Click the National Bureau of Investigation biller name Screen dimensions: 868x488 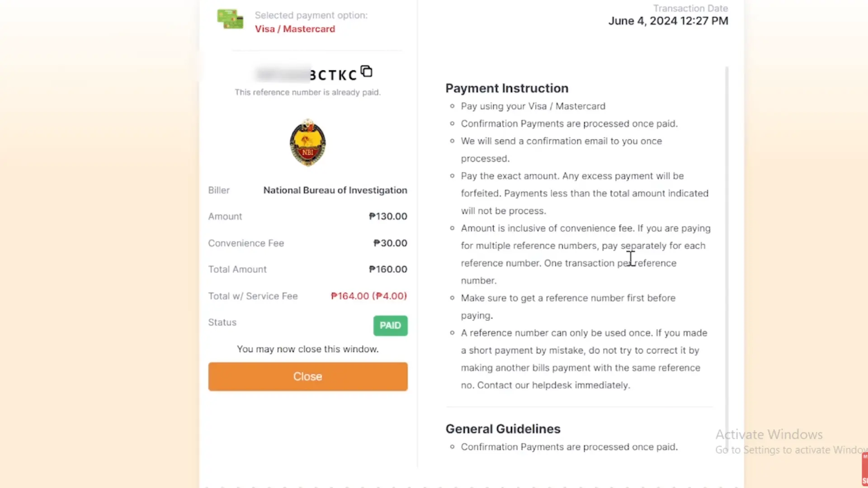335,190
